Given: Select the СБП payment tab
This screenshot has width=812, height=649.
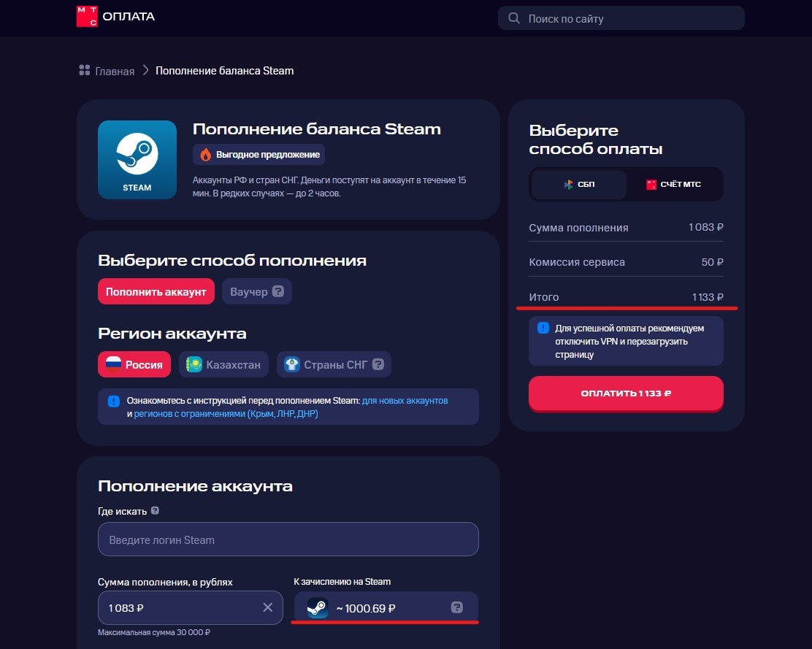Looking at the screenshot, I should click(579, 184).
